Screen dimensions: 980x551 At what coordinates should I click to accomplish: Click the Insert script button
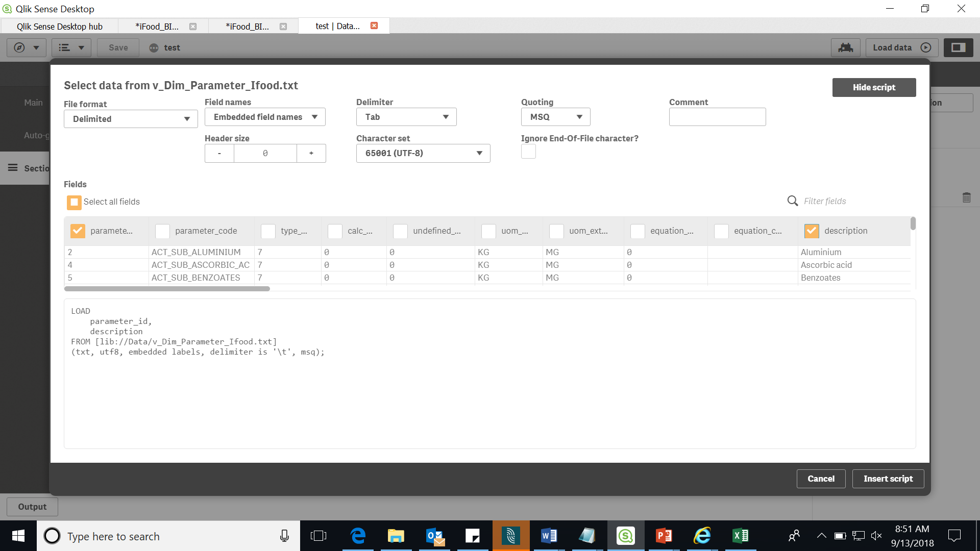[x=888, y=479]
